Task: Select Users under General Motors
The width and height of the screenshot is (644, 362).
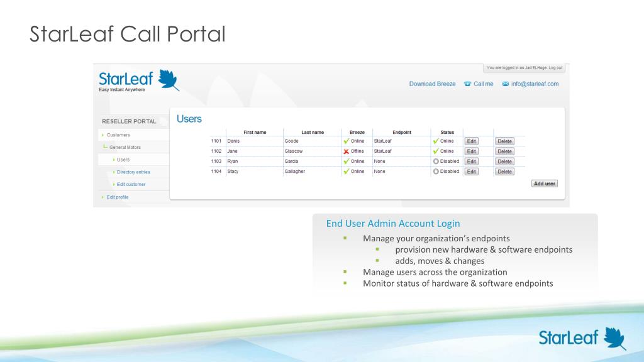Action: pyautogui.click(x=123, y=160)
